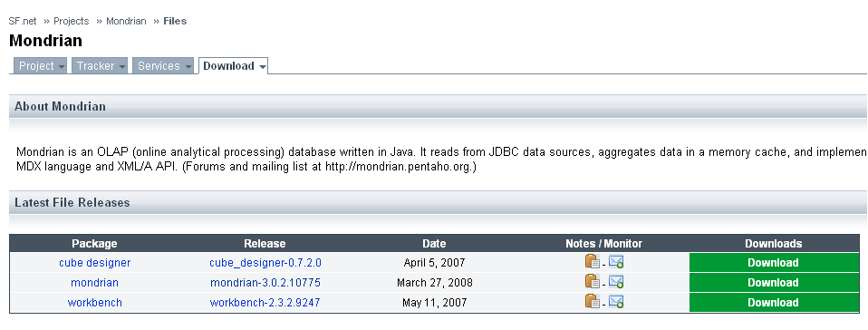
Task: Open the mondrian package link
Action: coord(94,282)
